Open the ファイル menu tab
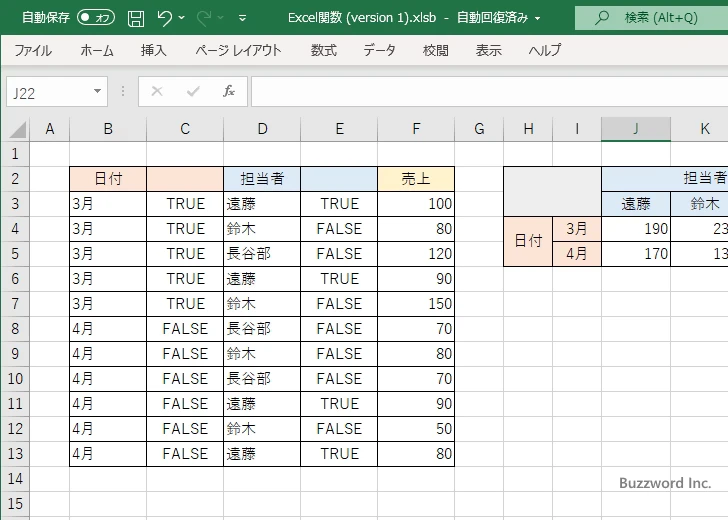 33,50
